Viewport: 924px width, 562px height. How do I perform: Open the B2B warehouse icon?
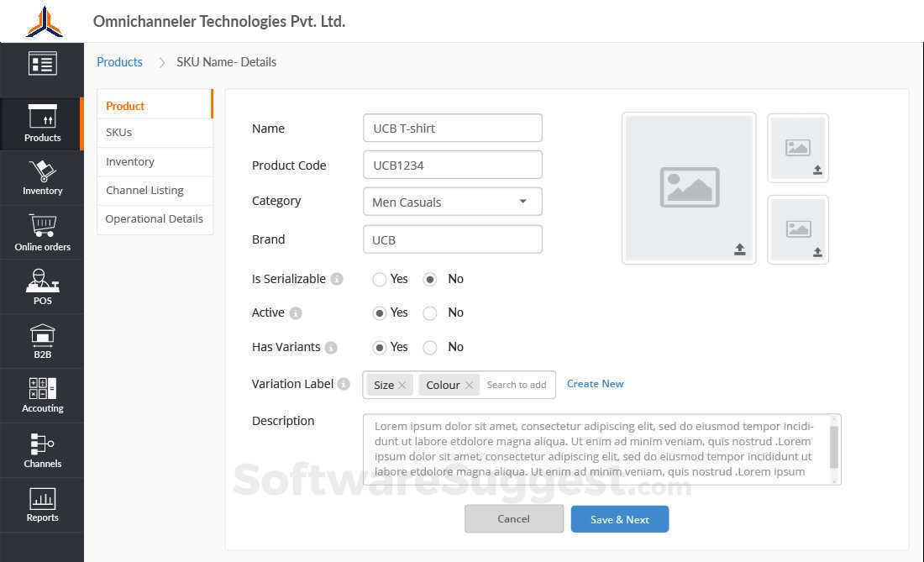[x=42, y=335]
